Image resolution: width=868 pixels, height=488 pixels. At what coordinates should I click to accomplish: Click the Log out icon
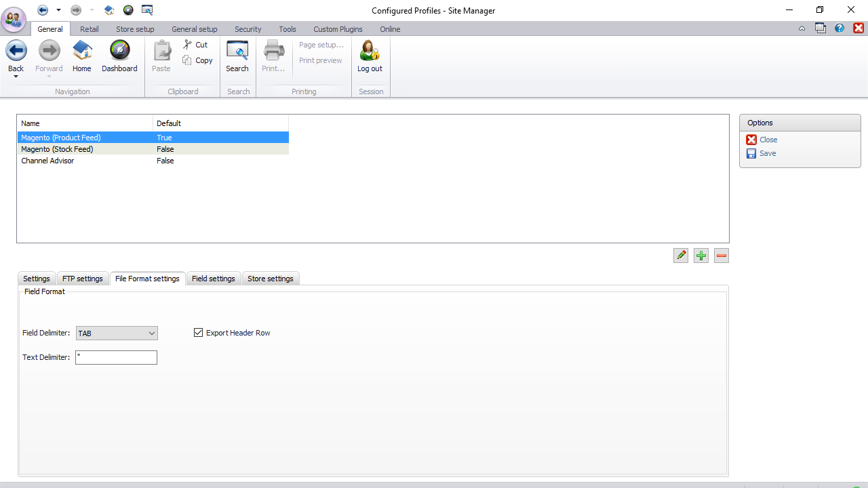pyautogui.click(x=370, y=51)
